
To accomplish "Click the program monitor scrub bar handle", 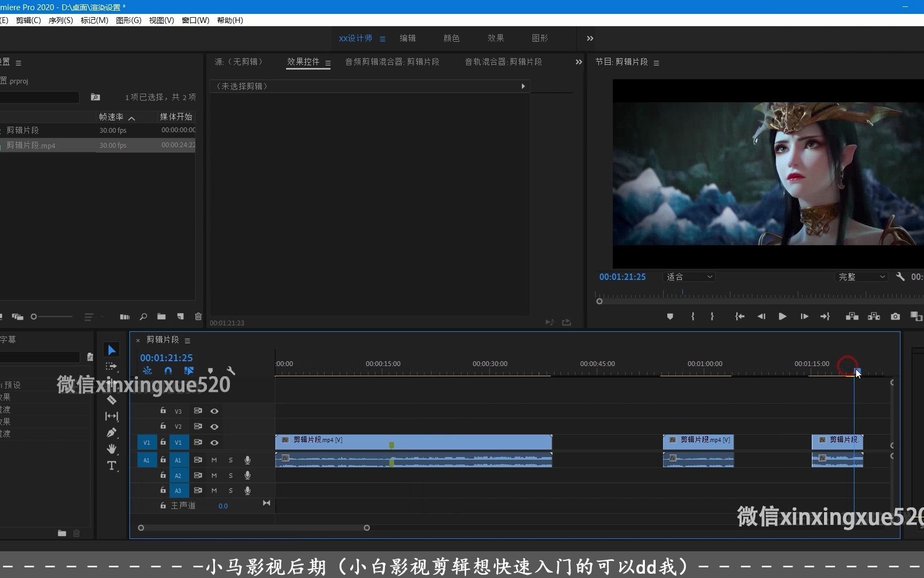I will click(x=599, y=301).
